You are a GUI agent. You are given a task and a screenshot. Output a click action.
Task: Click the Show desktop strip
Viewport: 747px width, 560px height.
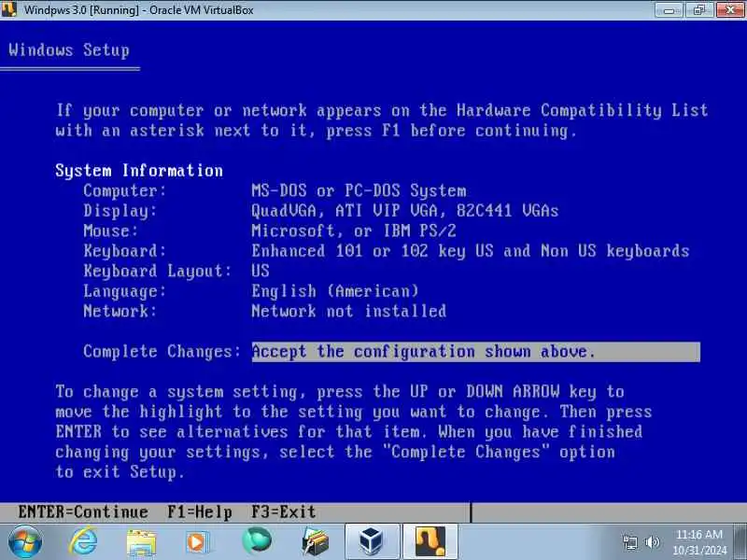(740, 542)
